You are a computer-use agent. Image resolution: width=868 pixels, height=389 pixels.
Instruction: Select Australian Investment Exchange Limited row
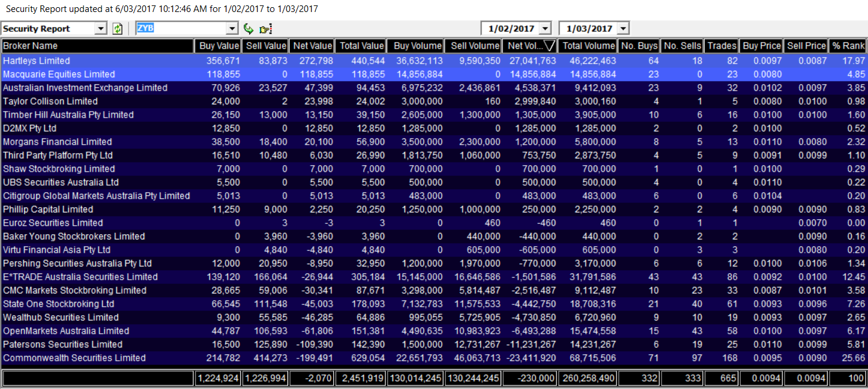point(434,88)
